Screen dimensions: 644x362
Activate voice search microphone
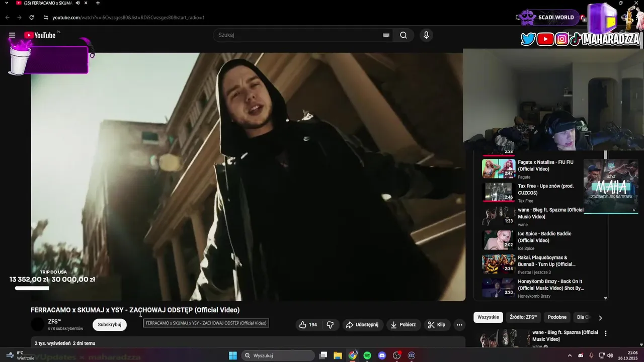point(426,35)
